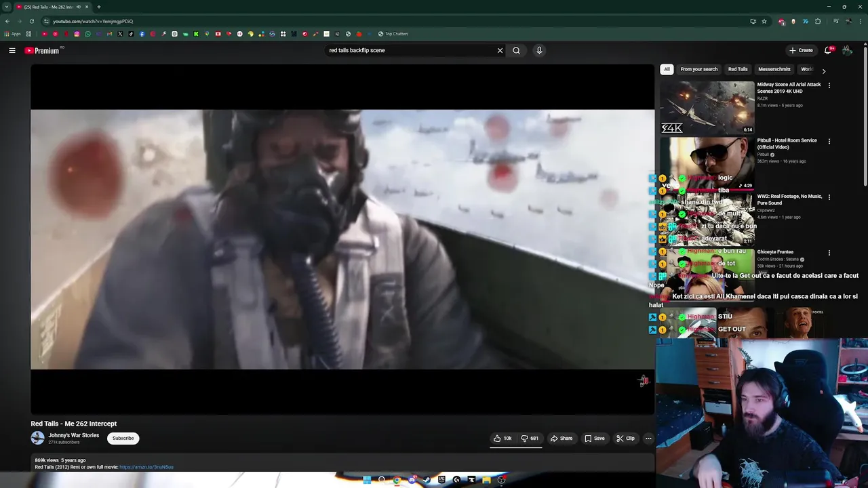The width and height of the screenshot is (868, 488).
Task: Clear the search query with the X
Action: (x=500, y=50)
